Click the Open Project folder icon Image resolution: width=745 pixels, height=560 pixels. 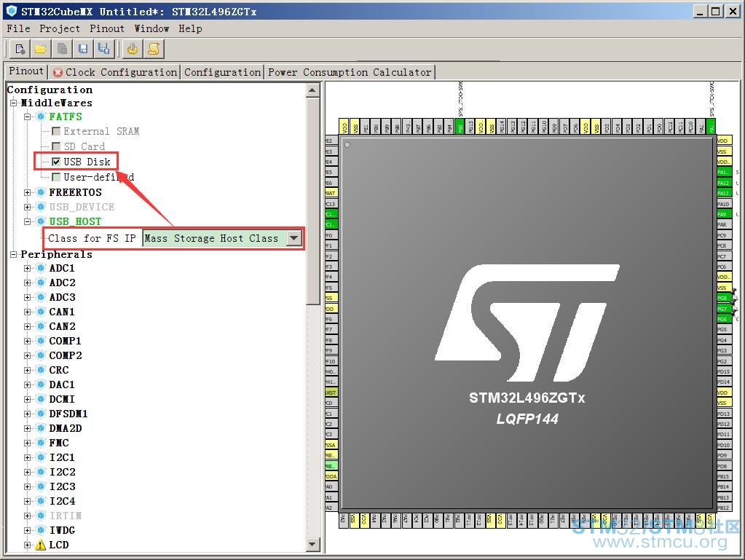pos(41,49)
